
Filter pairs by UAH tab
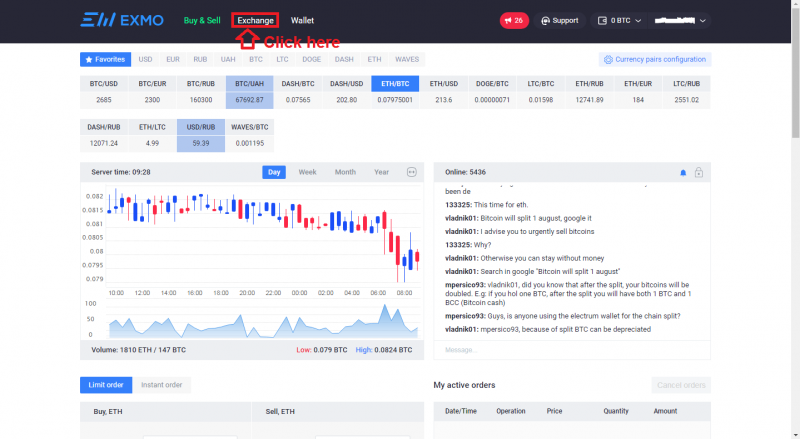(228, 59)
